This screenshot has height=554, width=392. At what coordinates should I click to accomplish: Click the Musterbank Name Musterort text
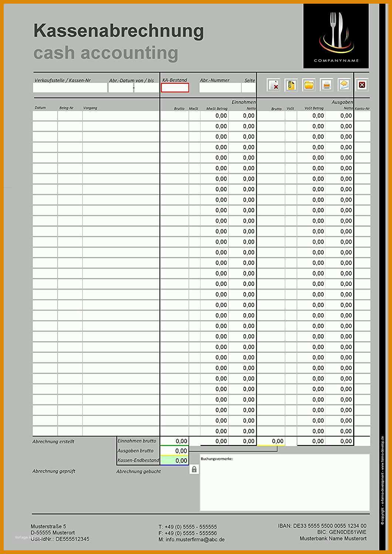pyautogui.click(x=333, y=538)
